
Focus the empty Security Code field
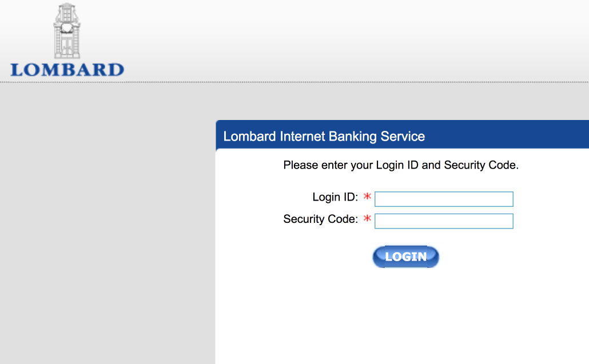pyautogui.click(x=443, y=221)
